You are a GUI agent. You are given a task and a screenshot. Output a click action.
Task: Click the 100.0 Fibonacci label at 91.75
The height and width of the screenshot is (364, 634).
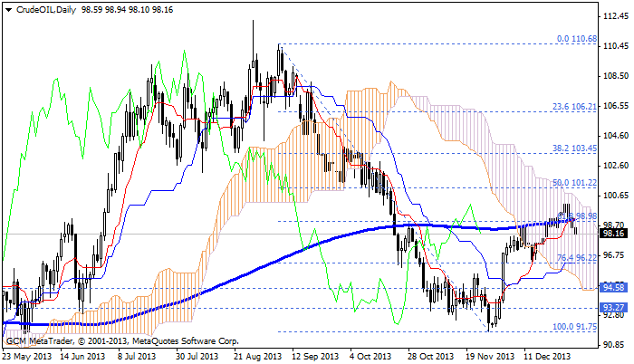574,327
